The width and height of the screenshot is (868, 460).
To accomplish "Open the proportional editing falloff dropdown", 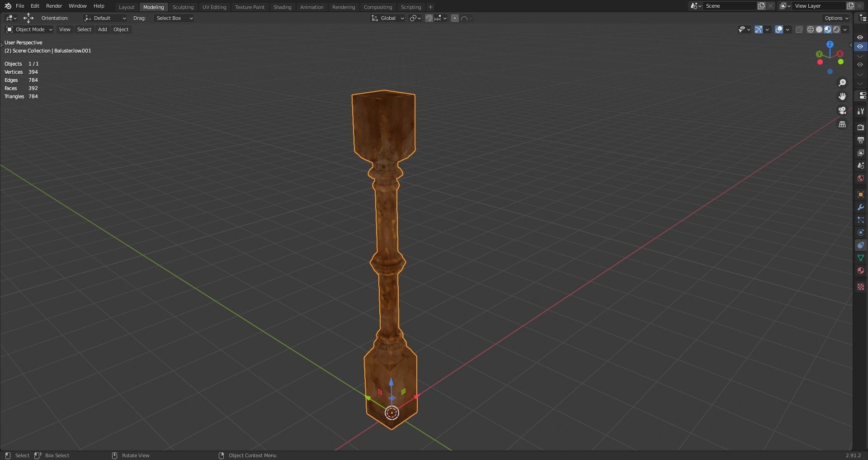I will [x=467, y=18].
